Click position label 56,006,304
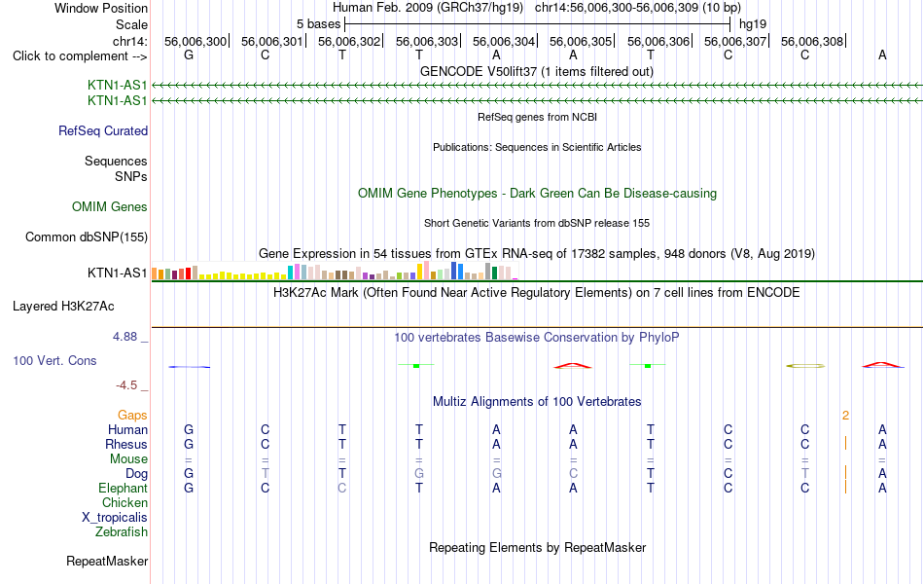This screenshot has height=584, width=924. [503, 41]
